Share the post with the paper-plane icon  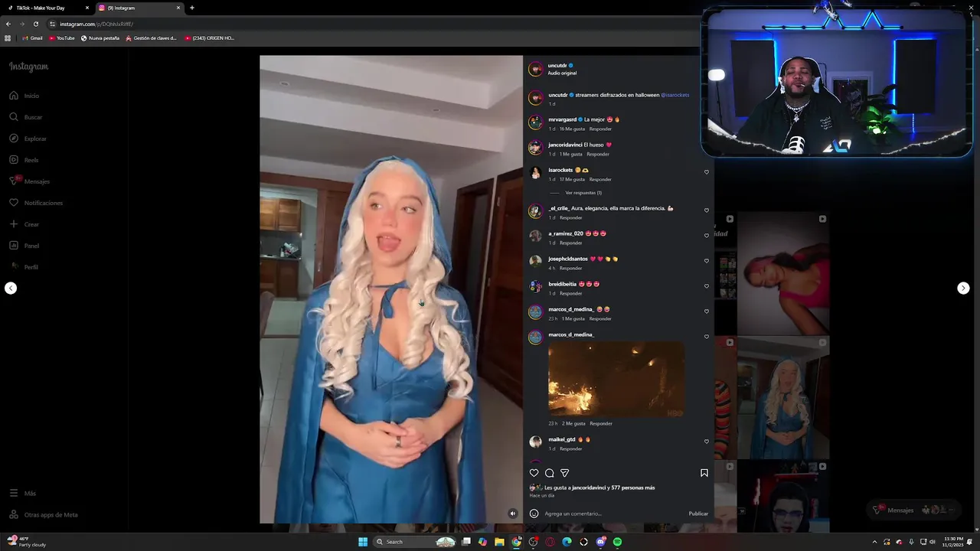pos(564,473)
